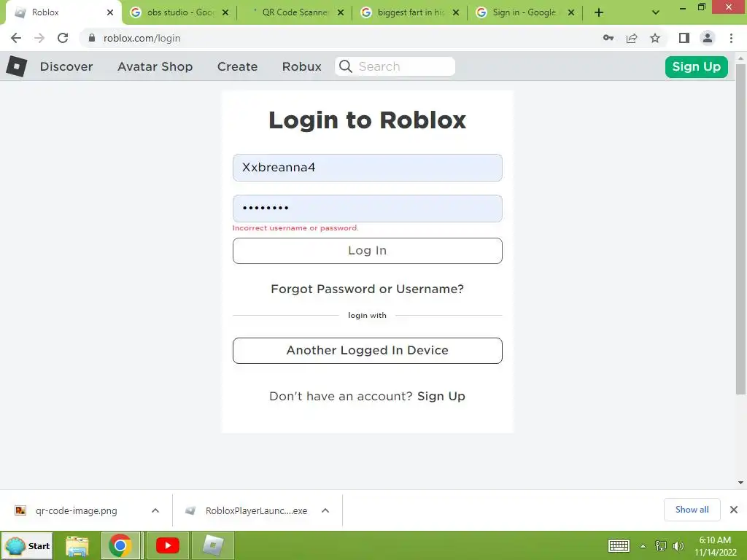Open the on-screen keyboard tray icon
Viewport: 747px width, 560px height.
[x=619, y=545]
